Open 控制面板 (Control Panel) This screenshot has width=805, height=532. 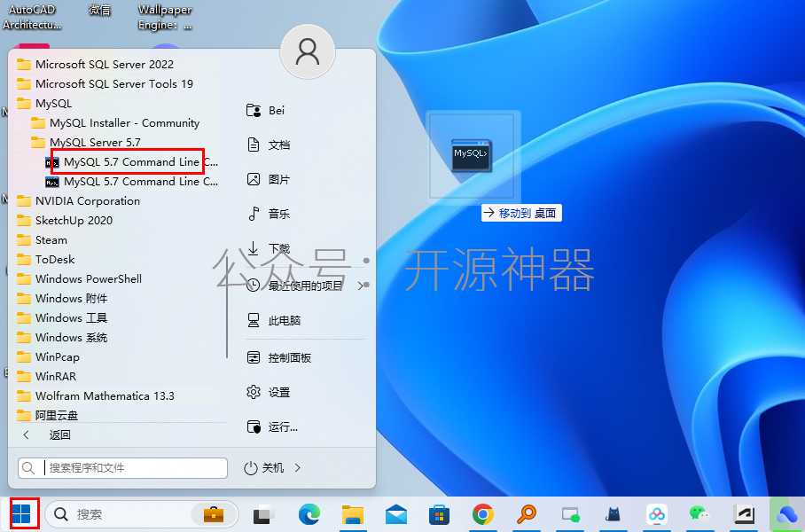click(279, 358)
